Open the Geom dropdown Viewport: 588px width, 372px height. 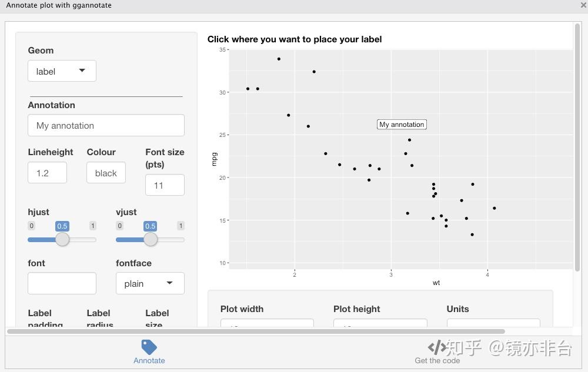62,71
